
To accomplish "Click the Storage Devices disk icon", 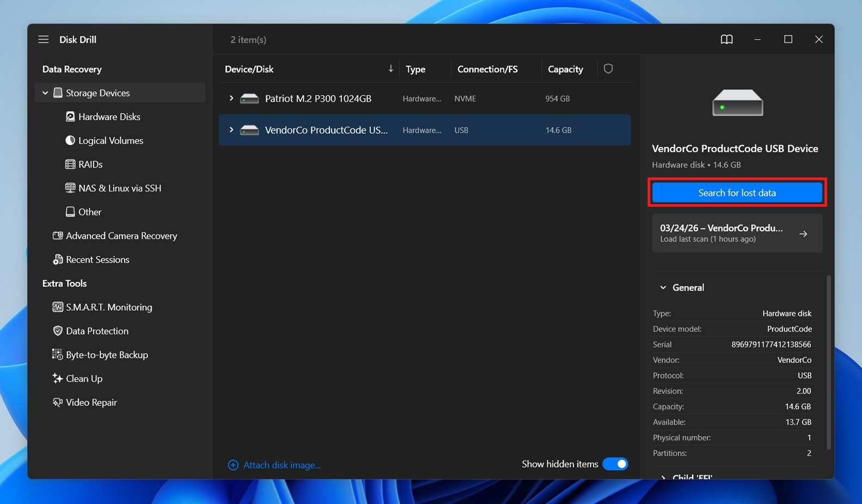I will (x=58, y=93).
